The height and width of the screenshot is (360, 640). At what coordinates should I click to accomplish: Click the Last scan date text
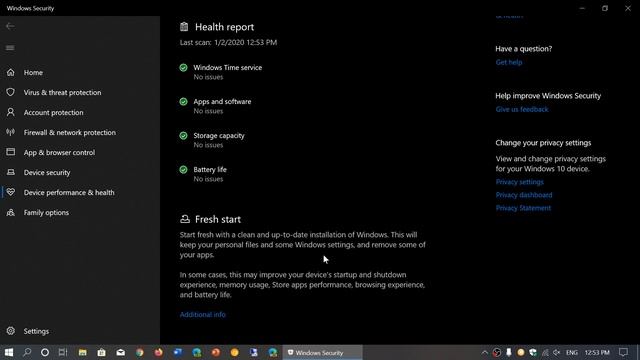[229, 42]
